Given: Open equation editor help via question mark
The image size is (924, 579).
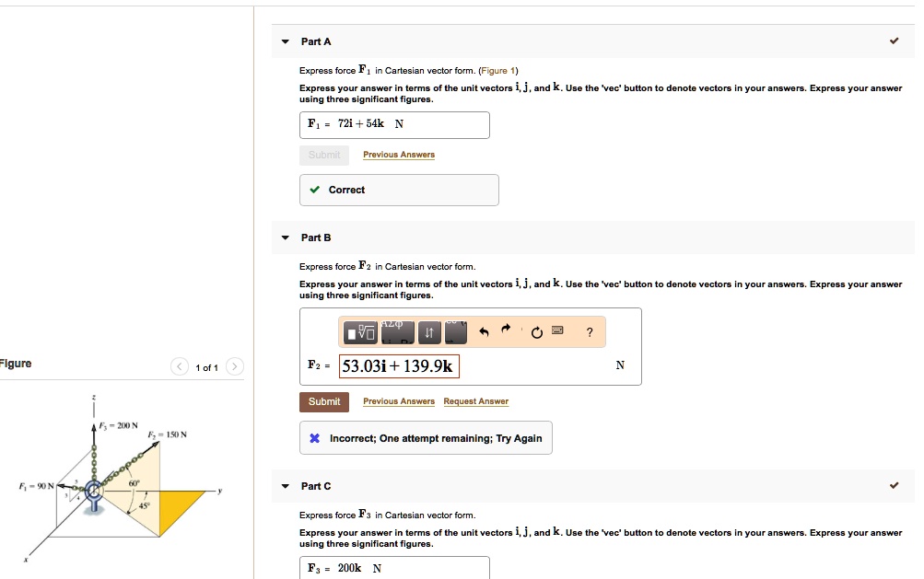Looking at the screenshot, I should (x=589, y=332).
